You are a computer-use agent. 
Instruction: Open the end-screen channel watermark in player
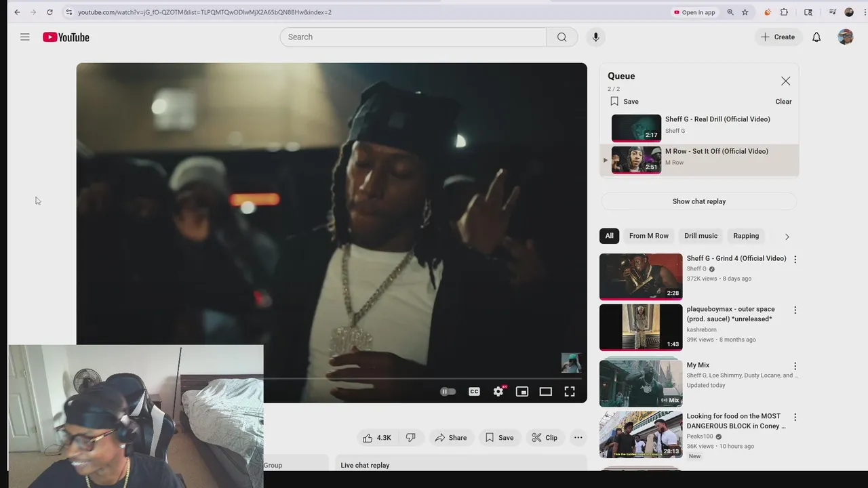pyautogui.click(x=571, y=363)
